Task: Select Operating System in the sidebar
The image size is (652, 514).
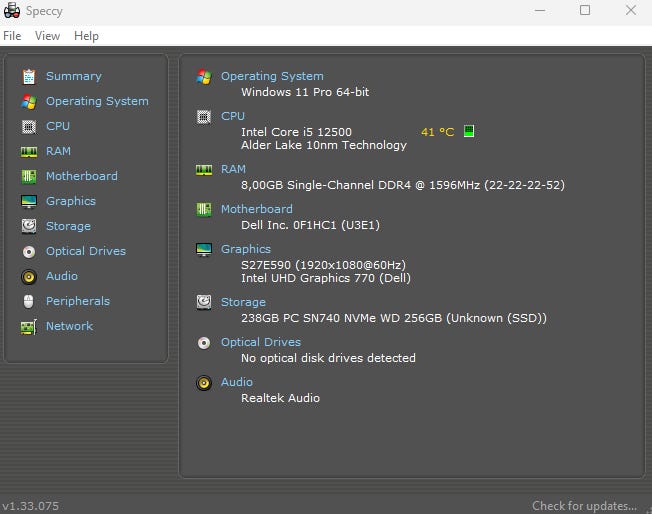Action: pyautogui.click(x=97, y=101)
